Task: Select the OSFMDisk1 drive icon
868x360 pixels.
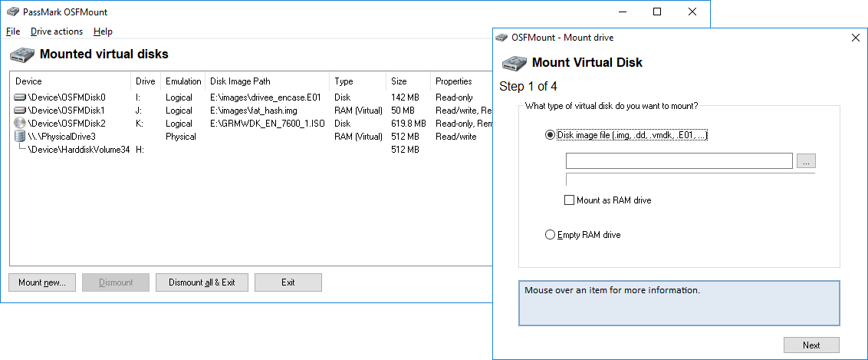Action: pos(21,111)
